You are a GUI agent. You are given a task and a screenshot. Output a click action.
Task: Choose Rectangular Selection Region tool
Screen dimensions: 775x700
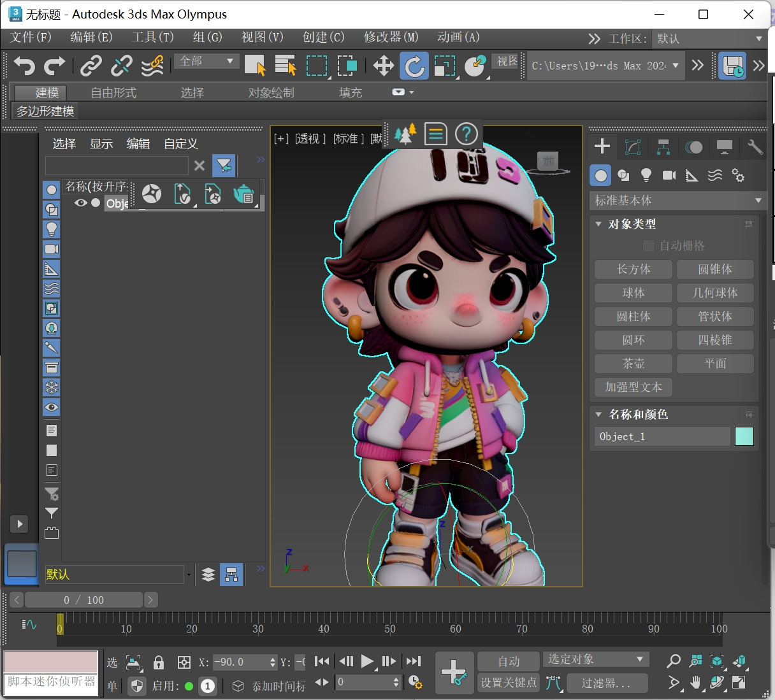(x=317, y=66)
